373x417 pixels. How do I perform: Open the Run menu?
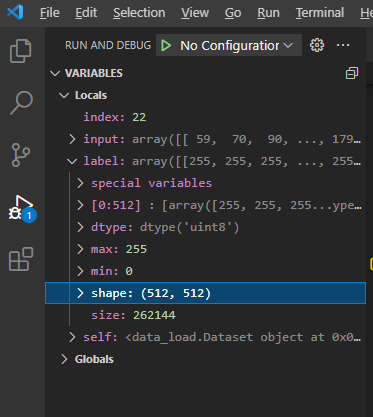(268, 13)
